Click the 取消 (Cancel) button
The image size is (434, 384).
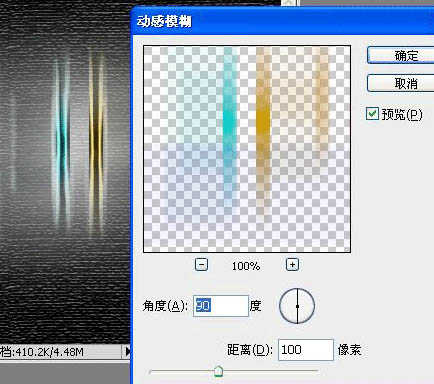tap(400, 83)
